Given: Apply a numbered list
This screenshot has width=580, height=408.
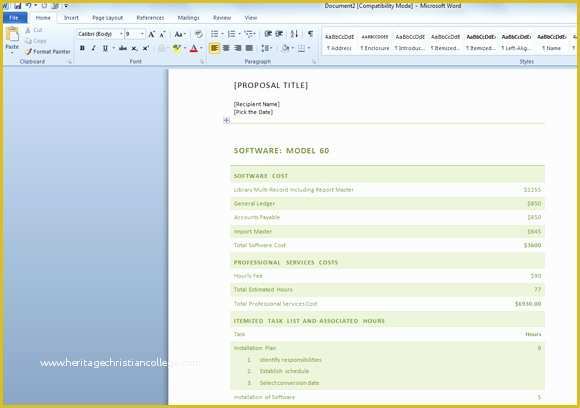Looking at the screenshot, I should [x=232, y=34].
